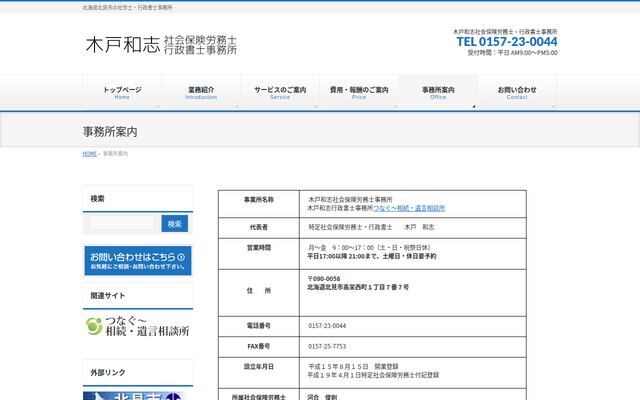
Task: Click the blue 検索 search button
Action: 175,224
